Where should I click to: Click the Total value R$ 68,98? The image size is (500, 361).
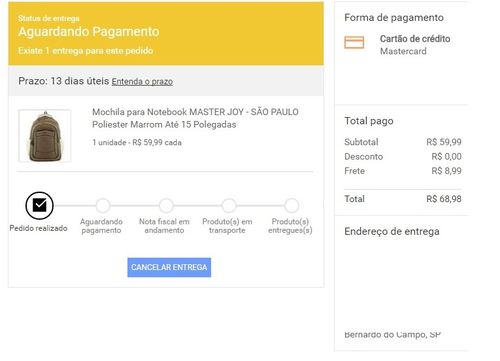pos(444,199)
